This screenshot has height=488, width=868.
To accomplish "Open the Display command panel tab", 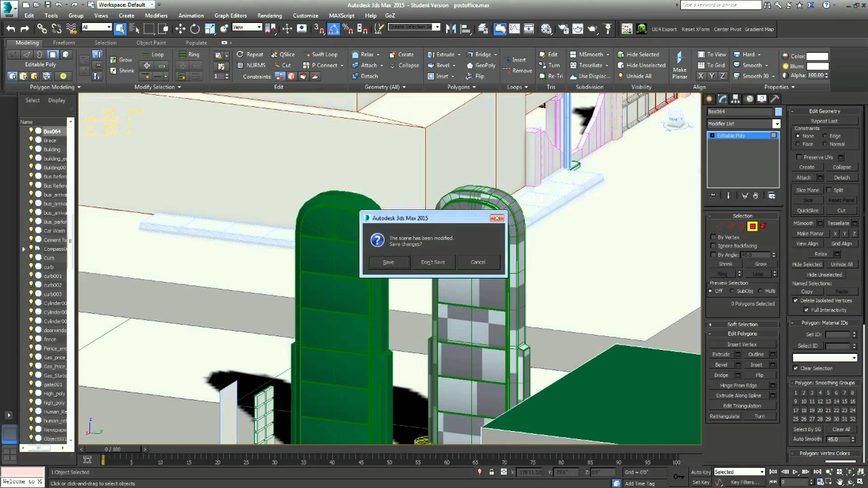I will [762, 99].
